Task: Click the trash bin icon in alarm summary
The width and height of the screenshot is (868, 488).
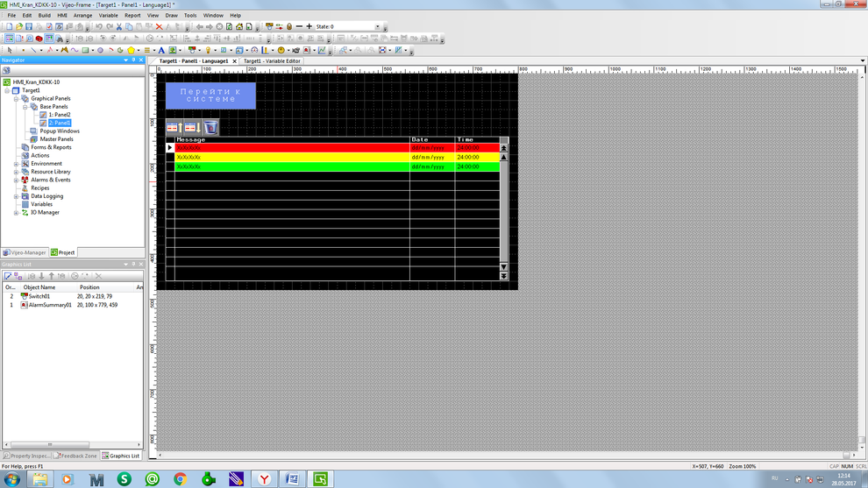Action: pyautogui.click(x=210, y=128)
